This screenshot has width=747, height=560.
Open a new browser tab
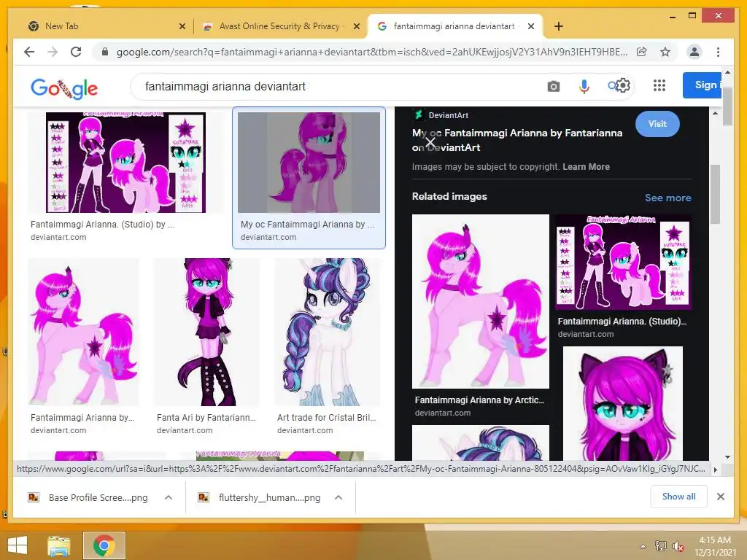[559, 26]
